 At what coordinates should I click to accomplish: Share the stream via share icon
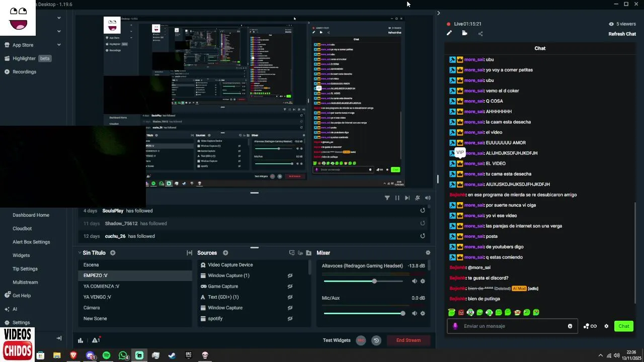click(x=480, y=34)
